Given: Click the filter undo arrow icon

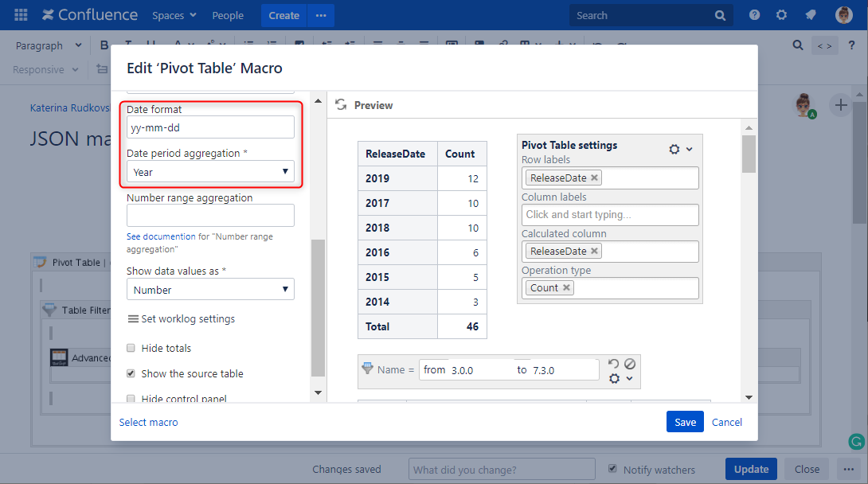Looking at the screenshot, I should point(613,364).
